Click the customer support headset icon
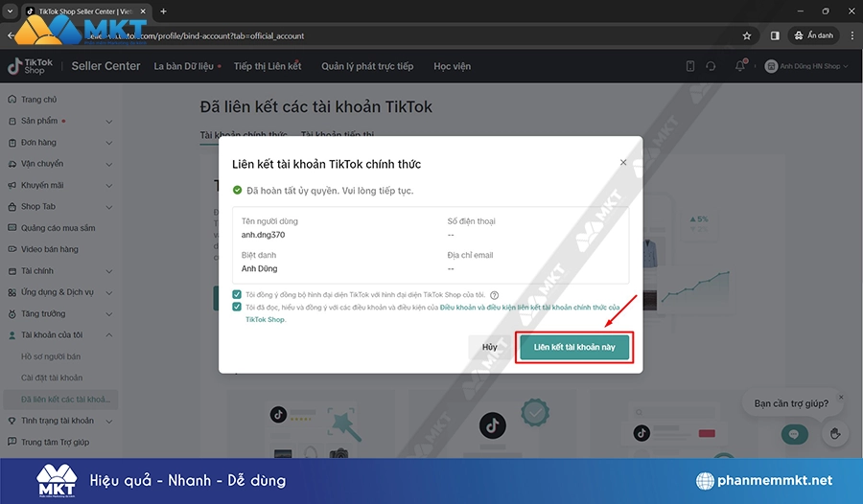The width and height of the screenshot is (863, 504). [711, 66]
